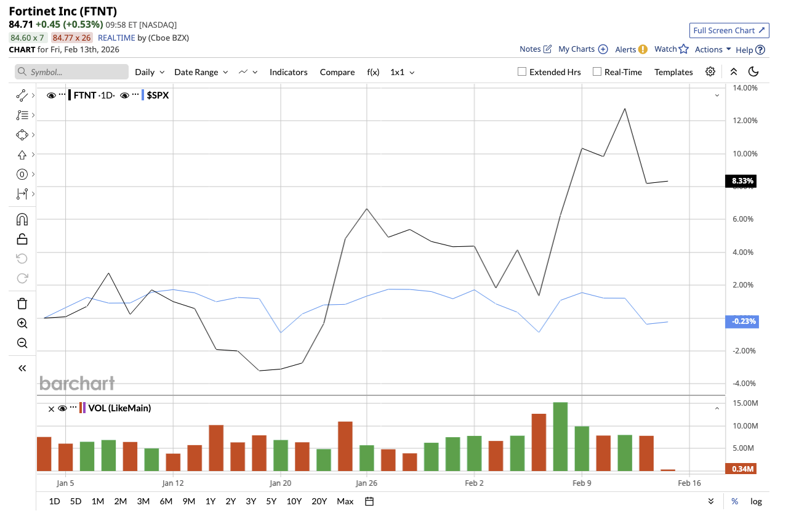Enable the Real-Time checkbox
This screenshot has width=799, height=532.
597,71
